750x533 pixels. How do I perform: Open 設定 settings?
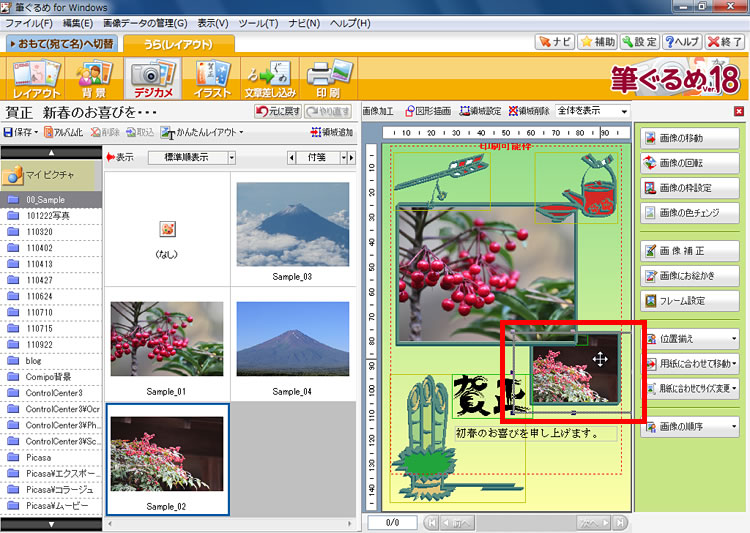tap(640, 42)
